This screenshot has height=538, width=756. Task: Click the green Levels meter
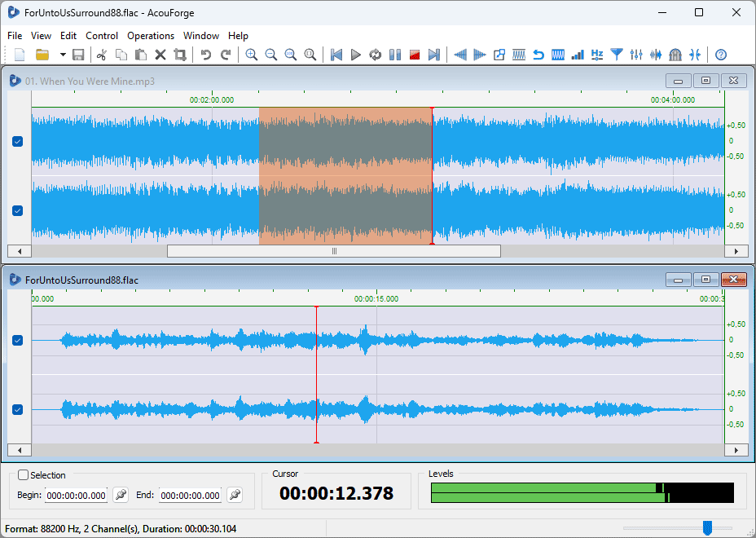click(x=582, y=492)
